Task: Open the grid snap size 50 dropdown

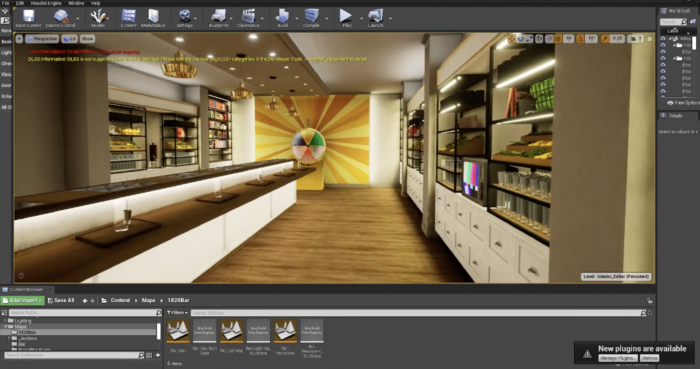Action: [x=568, y=39]
